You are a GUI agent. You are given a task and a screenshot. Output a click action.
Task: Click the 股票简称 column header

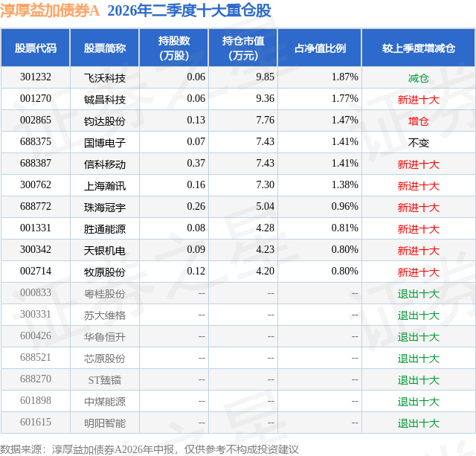click(105, 48)
